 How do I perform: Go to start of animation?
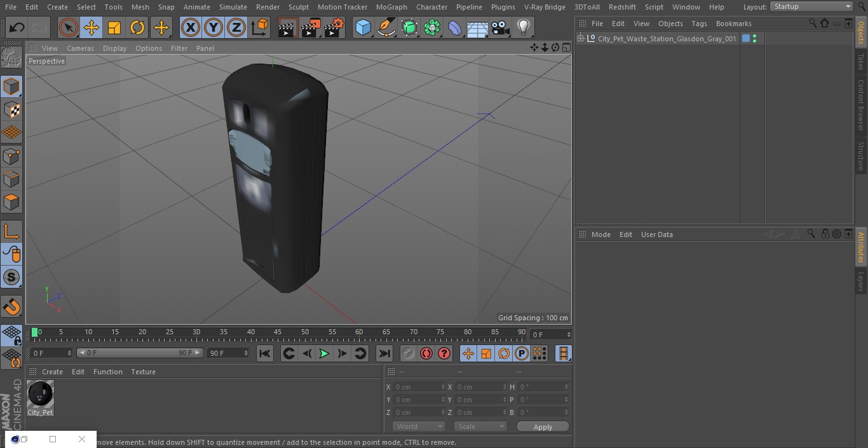tap(265, 353)
